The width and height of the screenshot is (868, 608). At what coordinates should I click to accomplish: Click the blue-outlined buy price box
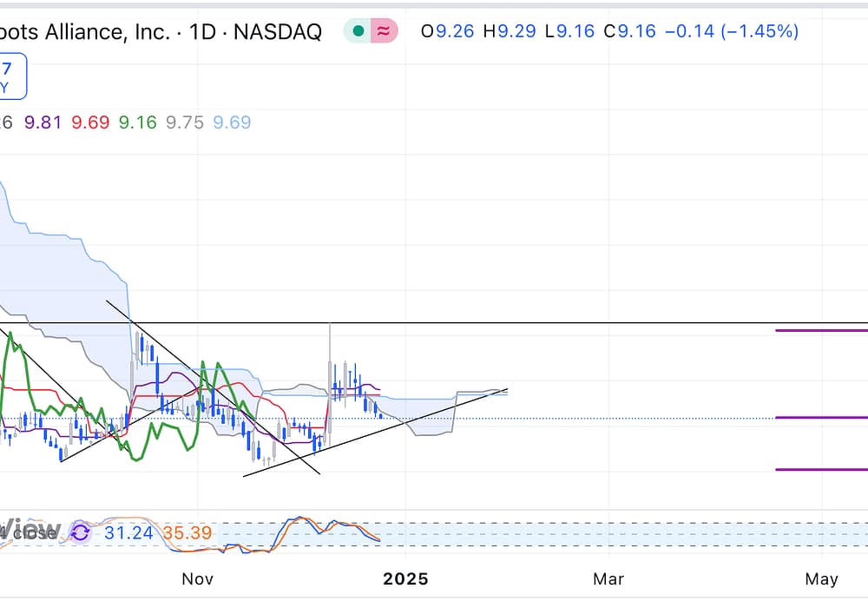tap(12, 76)
